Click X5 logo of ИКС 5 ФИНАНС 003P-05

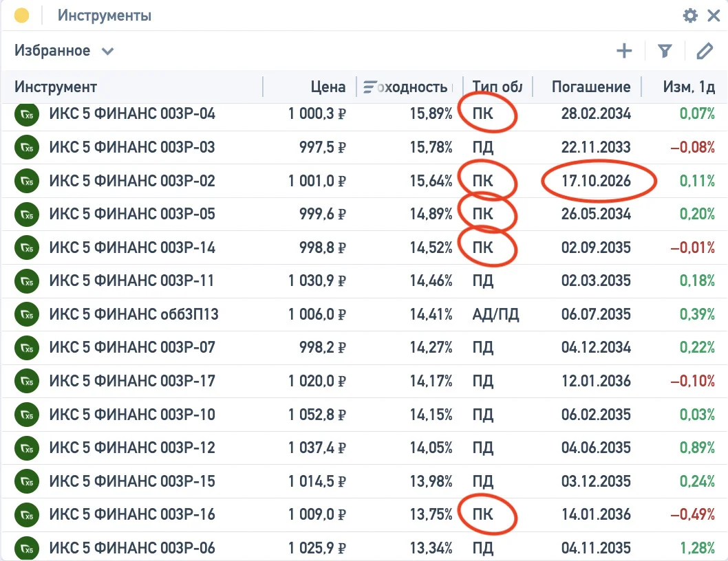[26, 214]
